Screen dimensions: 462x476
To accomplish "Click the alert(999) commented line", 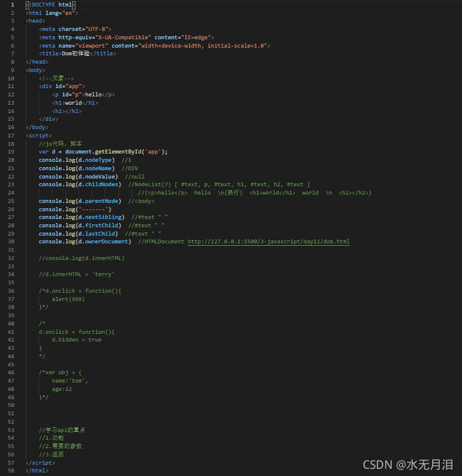I will (68, 299).
